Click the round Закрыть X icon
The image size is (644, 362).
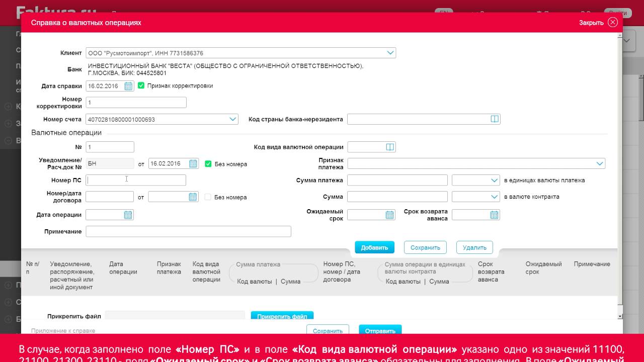click(612, 22)
